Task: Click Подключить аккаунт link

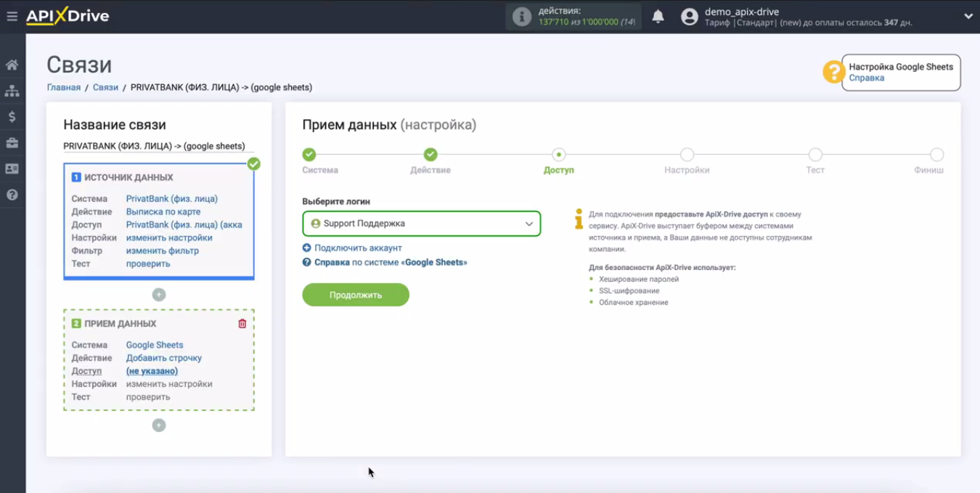Action: (358, 248)
